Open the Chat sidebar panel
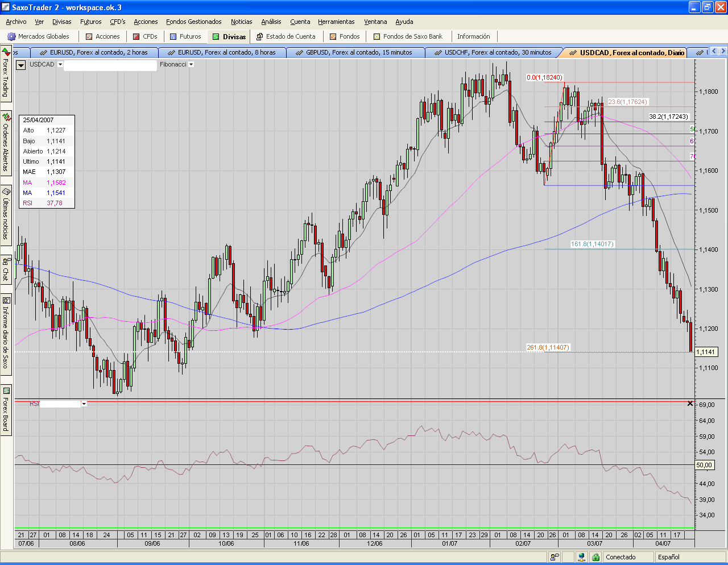 6,269
